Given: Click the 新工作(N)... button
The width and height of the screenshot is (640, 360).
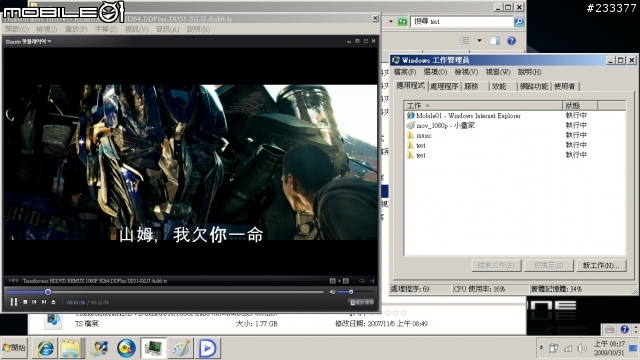Looking at the screenshot, I should [601, 266].
